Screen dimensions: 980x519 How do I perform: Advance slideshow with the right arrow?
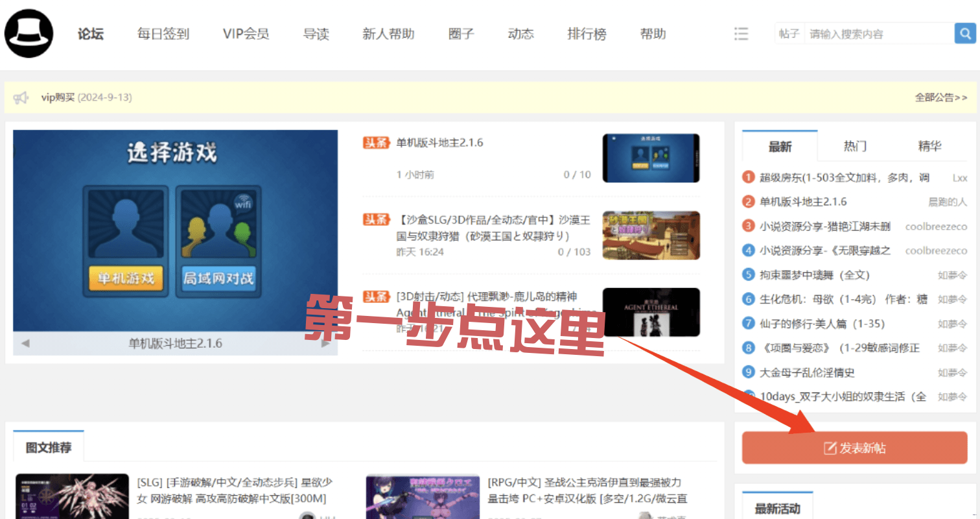(326, 343)
